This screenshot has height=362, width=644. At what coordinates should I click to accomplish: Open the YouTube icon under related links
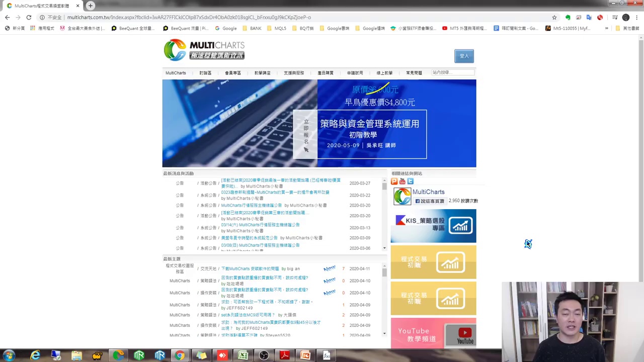(402, 181)
